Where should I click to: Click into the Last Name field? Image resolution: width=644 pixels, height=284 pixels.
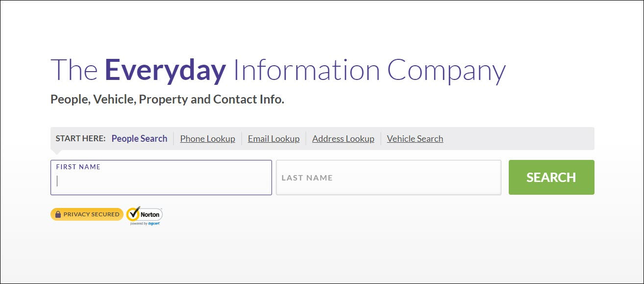click(x=389, y=178)
